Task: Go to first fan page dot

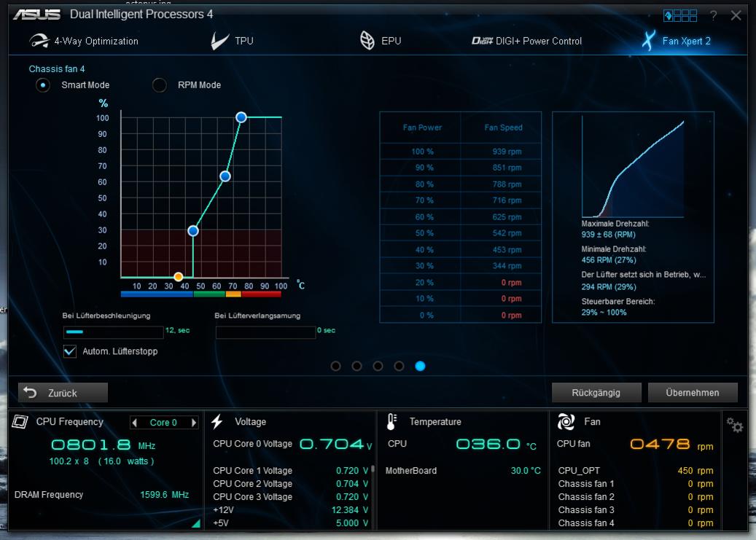Action: click(x=335, y=366)
